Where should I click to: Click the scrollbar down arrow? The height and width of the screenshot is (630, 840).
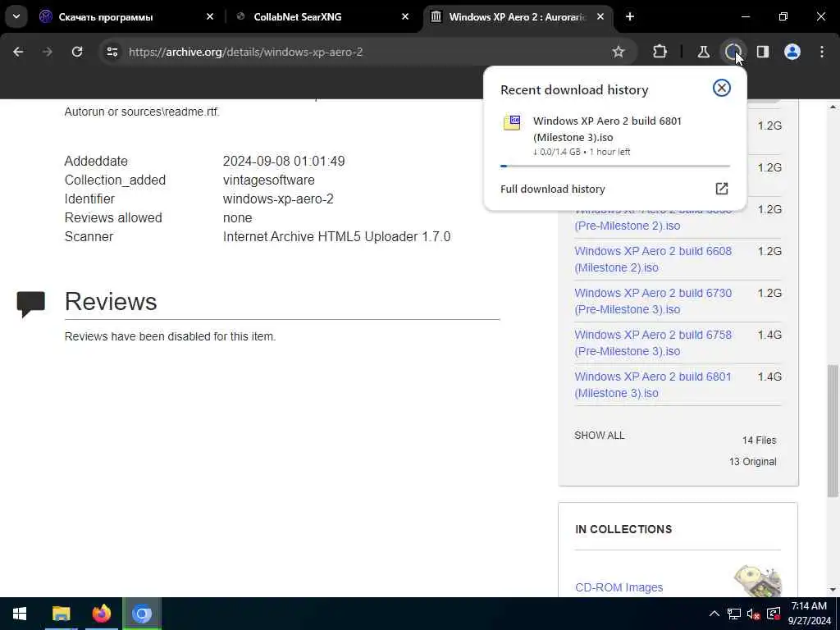(833, 590)
